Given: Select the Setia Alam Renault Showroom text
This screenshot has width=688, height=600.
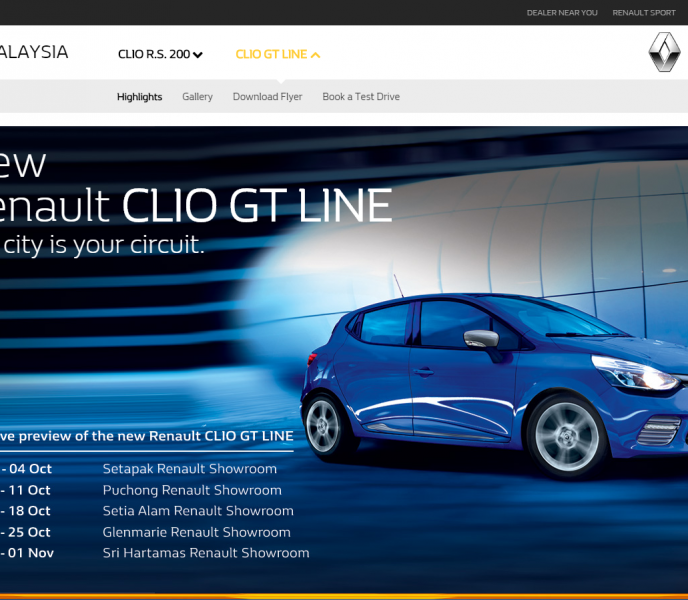Looking at the screenshot, I should click(198, 511).
